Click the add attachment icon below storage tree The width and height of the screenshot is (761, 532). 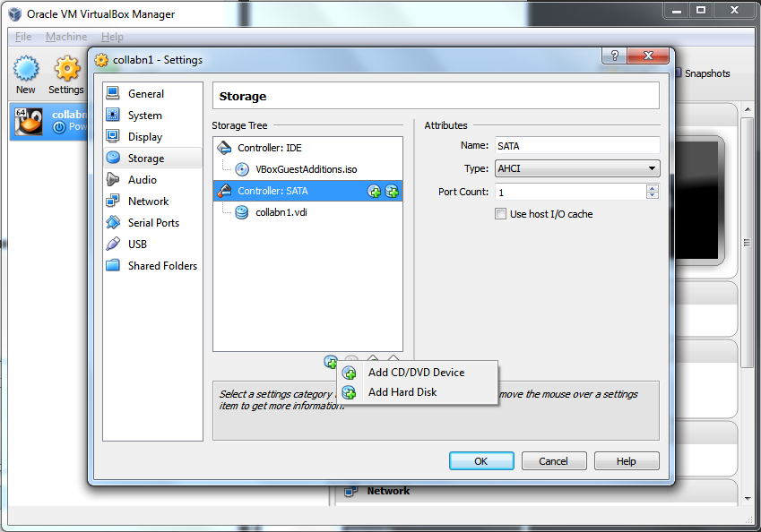click(x=331, y=361)
